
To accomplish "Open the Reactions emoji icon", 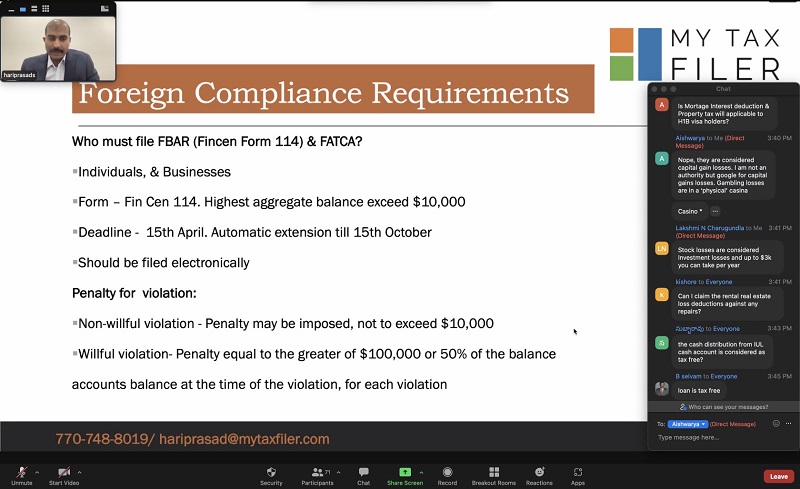I will point(539,472).
